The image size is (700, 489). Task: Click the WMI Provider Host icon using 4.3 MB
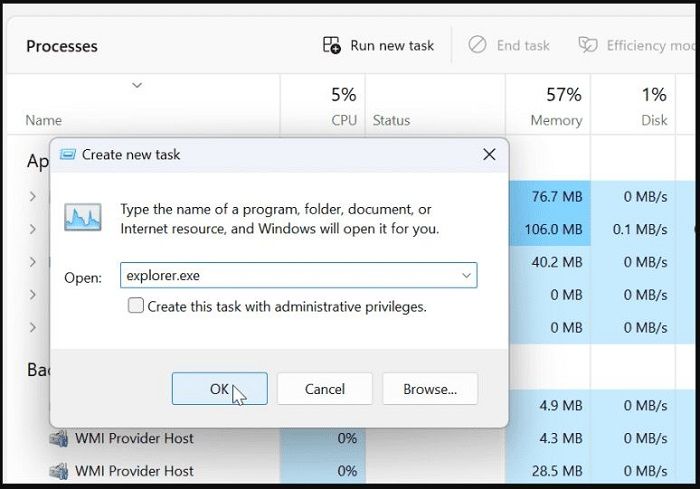point(59,438)
